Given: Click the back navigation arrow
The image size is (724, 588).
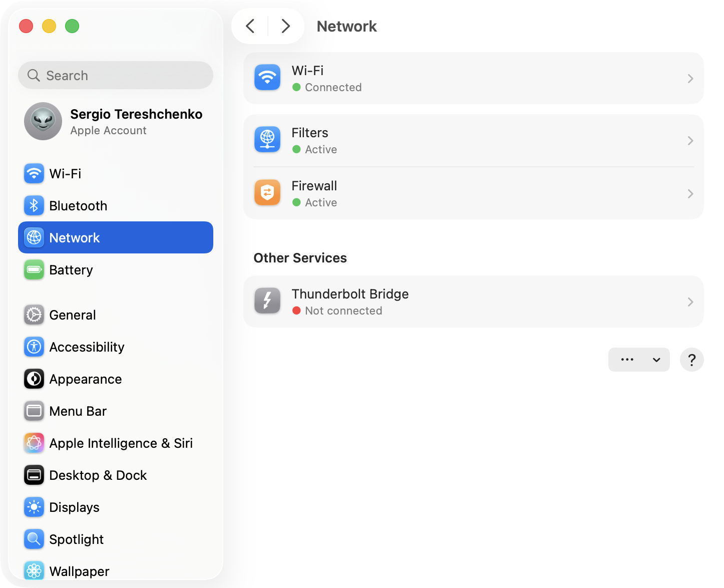Looking at the screenshot, I should pyautogui.click(x=250, y=26).
